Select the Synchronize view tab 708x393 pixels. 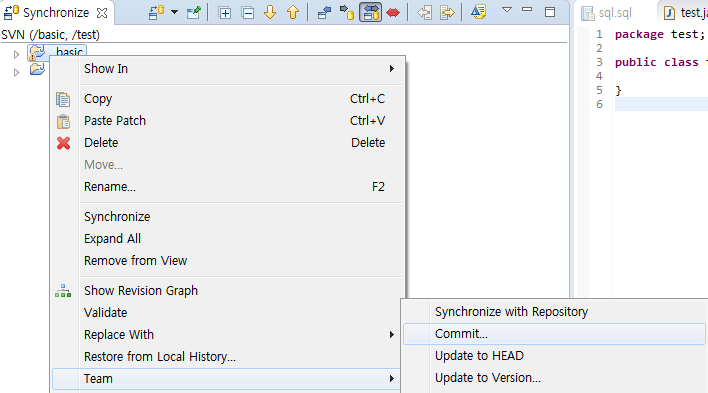pos(56,13)
